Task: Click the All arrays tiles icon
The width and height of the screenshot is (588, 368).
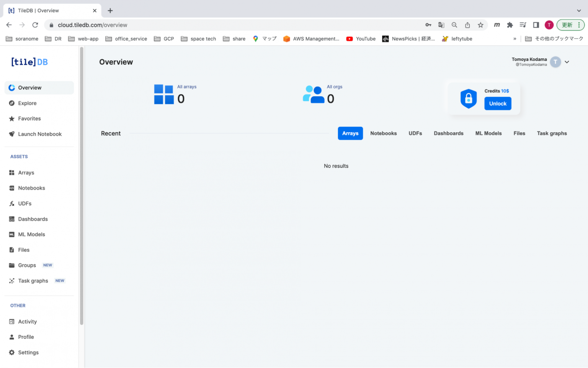Action: click(164, 94)
